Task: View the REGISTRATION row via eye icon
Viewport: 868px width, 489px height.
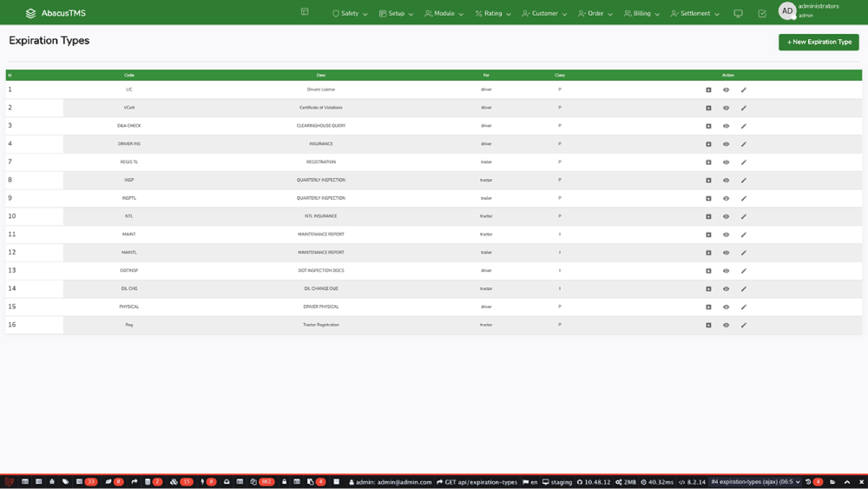Action: tap(727, 162)
